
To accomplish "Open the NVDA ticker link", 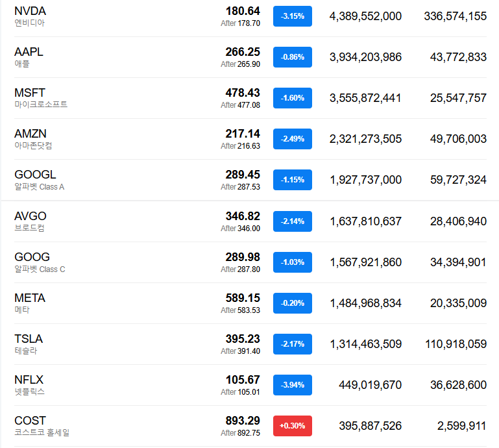I will pos(30,11).
